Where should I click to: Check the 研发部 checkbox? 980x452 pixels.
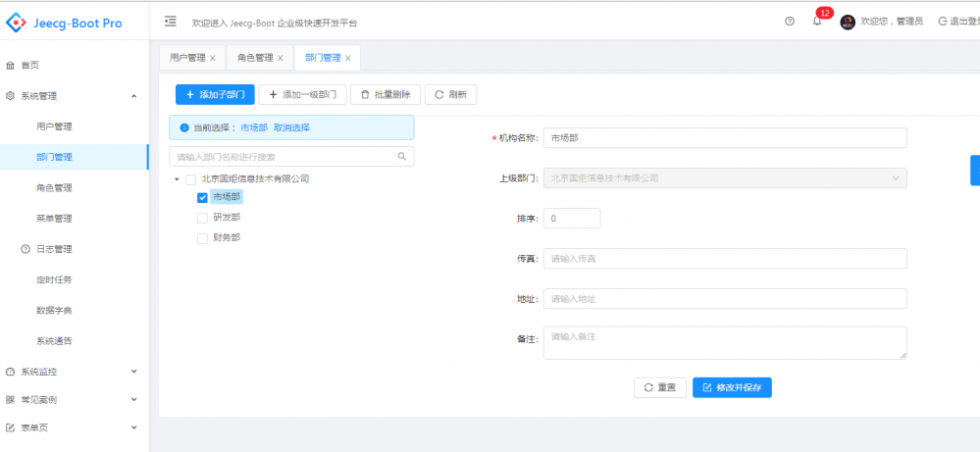(202, 218)
